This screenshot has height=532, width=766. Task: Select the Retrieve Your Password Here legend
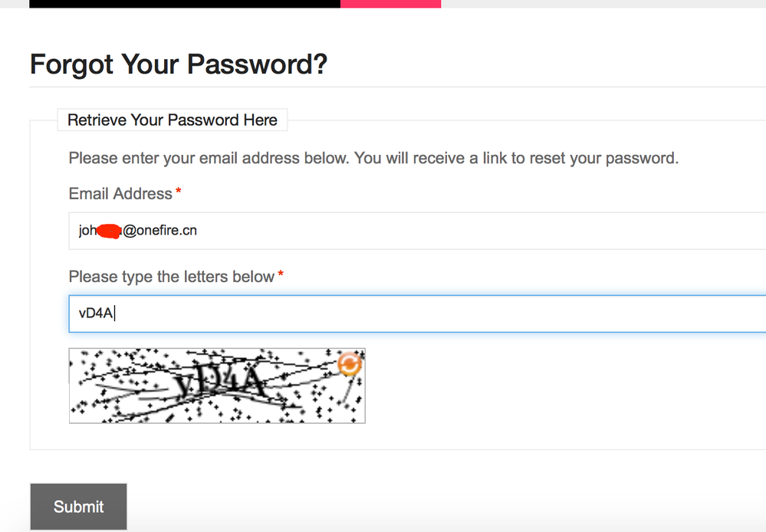tap(173, 120)
